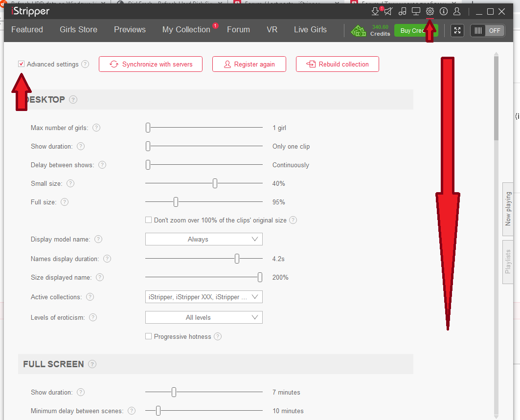This screenshot has height=420, width=520.
Task: Show help for Don't zoom over 100%
Action: pos(293,220)
